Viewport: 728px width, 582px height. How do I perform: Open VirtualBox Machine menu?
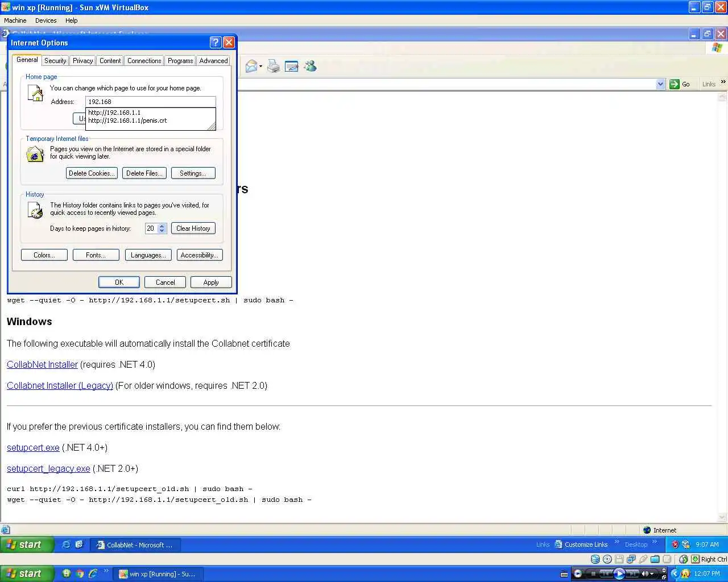[15, 20]
